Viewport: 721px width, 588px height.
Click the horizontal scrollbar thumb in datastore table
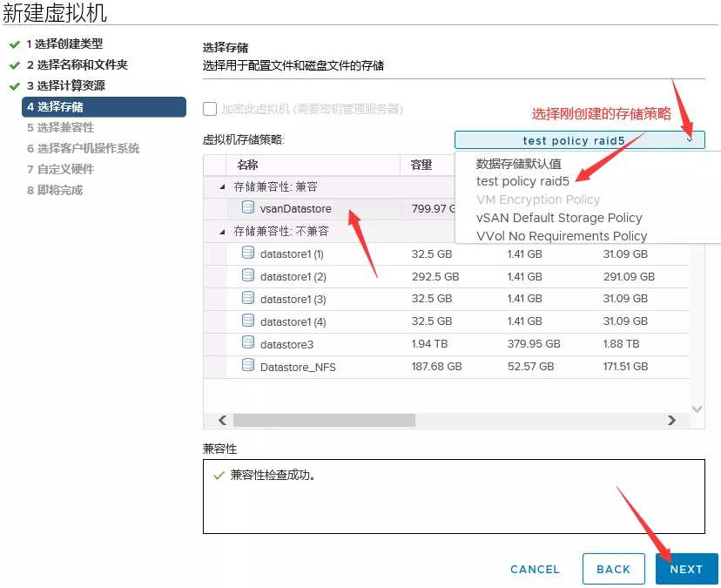[324, 420]
